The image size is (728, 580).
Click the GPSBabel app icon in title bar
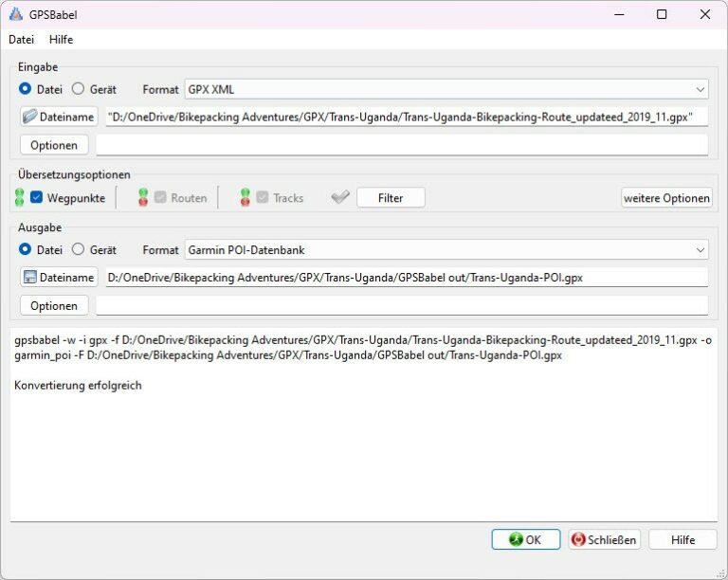[15, 14]
